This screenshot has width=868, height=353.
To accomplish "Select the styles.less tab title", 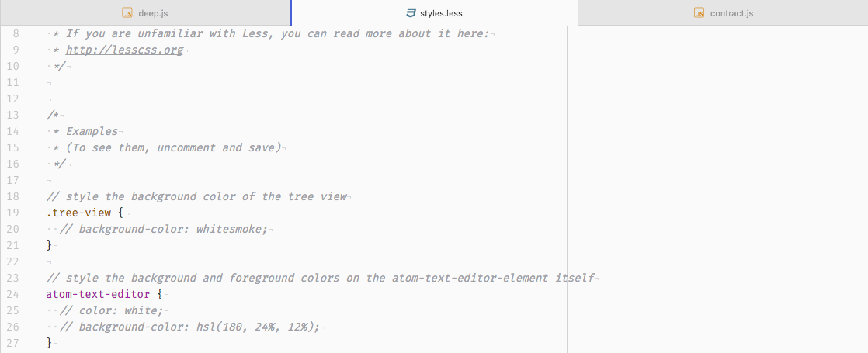I will pyautogui.click(x=441, y=13).
